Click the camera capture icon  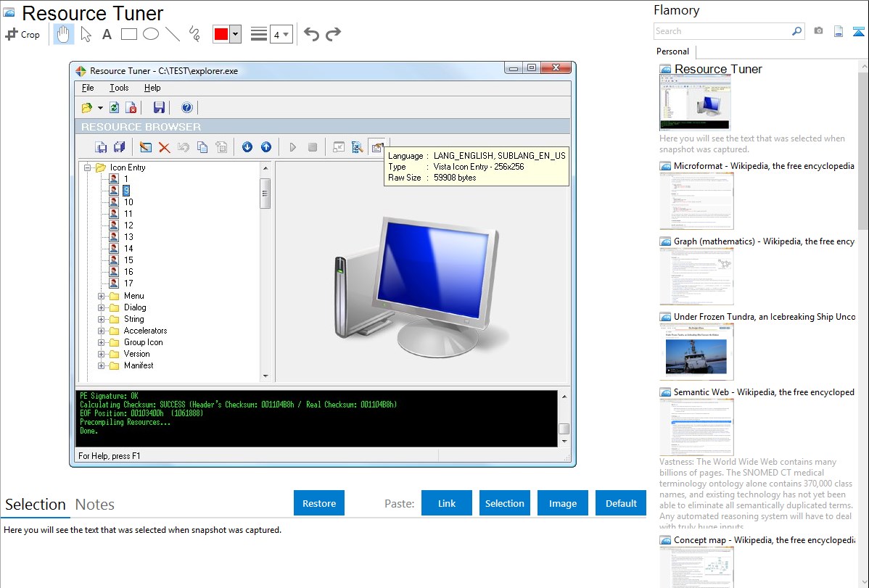[x=818, y=31]
